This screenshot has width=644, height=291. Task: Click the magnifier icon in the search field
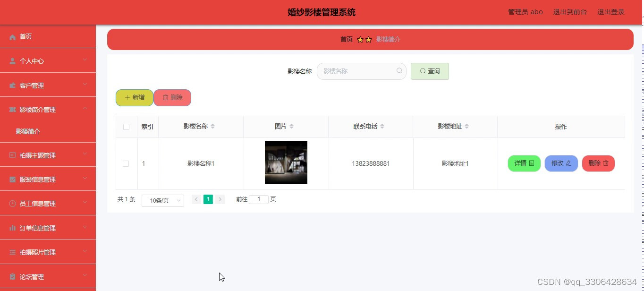[399, 70]
